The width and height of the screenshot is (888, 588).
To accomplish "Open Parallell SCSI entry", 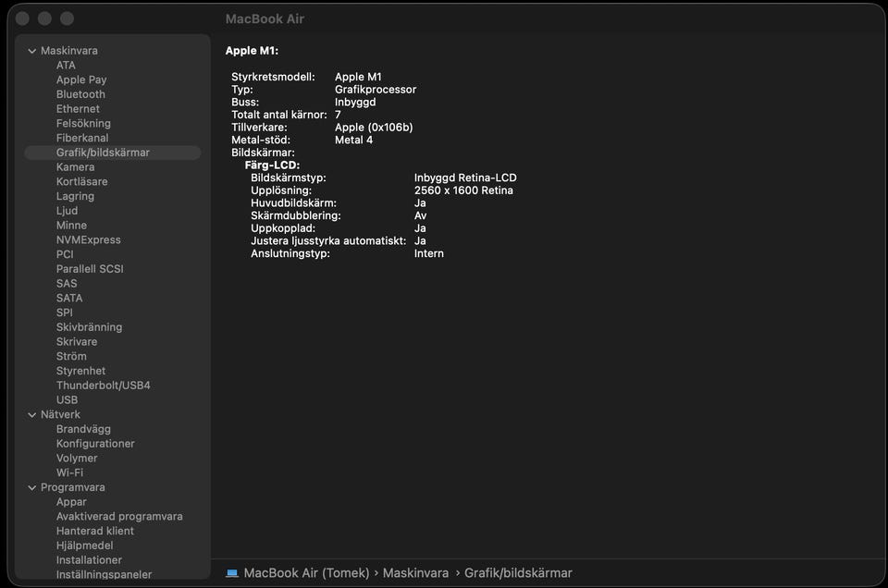I will (x=90, y=269).
